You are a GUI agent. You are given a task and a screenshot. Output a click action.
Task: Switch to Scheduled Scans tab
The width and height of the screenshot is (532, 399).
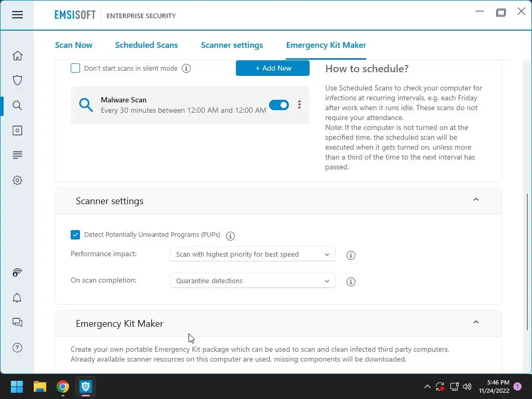tap(146, 45)
